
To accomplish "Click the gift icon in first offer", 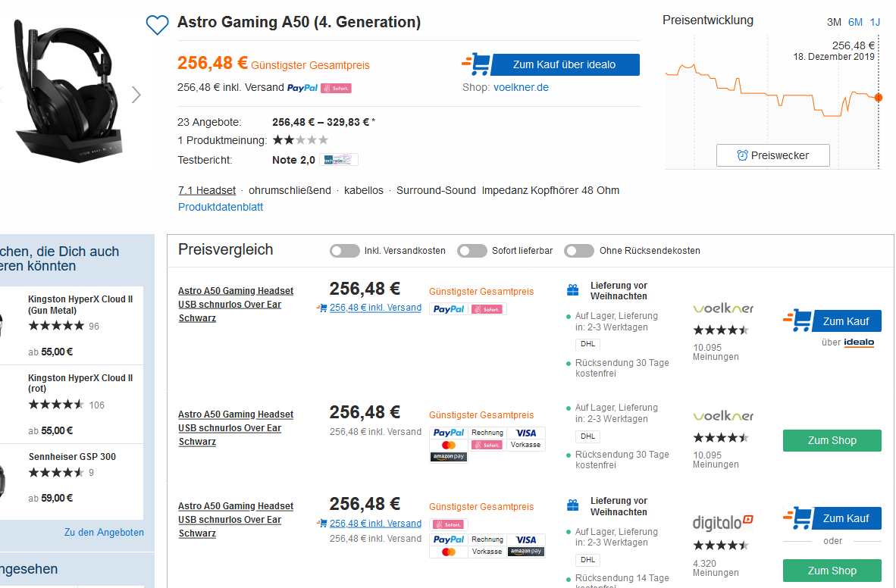I will pos(573,290).
